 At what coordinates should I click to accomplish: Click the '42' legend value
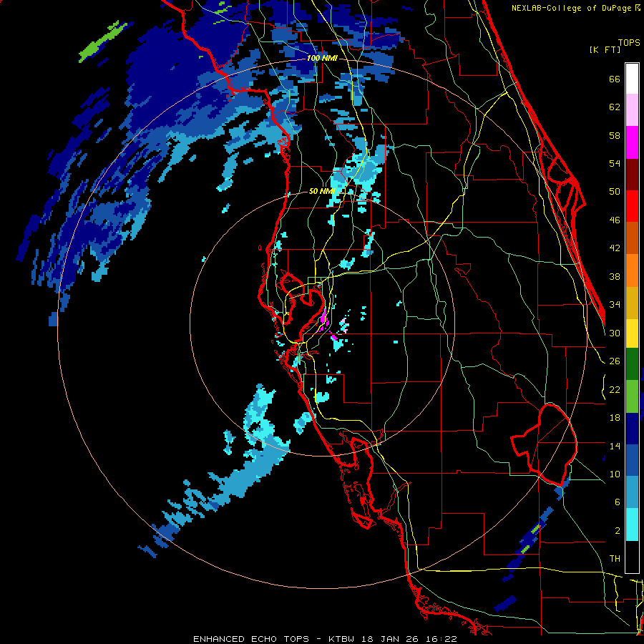(x=615, y=248)
